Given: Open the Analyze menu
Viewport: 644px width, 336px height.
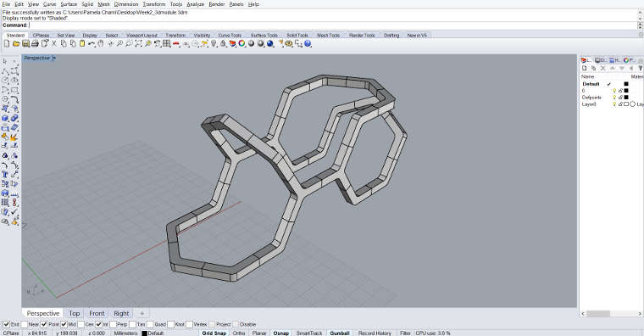Looking at the screenshot, I should pyautogui.click(x=195, y=4).
